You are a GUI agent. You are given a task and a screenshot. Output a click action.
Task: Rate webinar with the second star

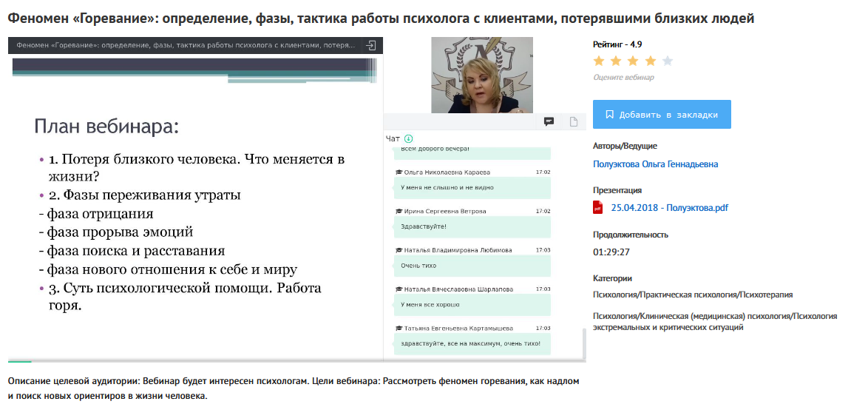(x=616, y=61)
